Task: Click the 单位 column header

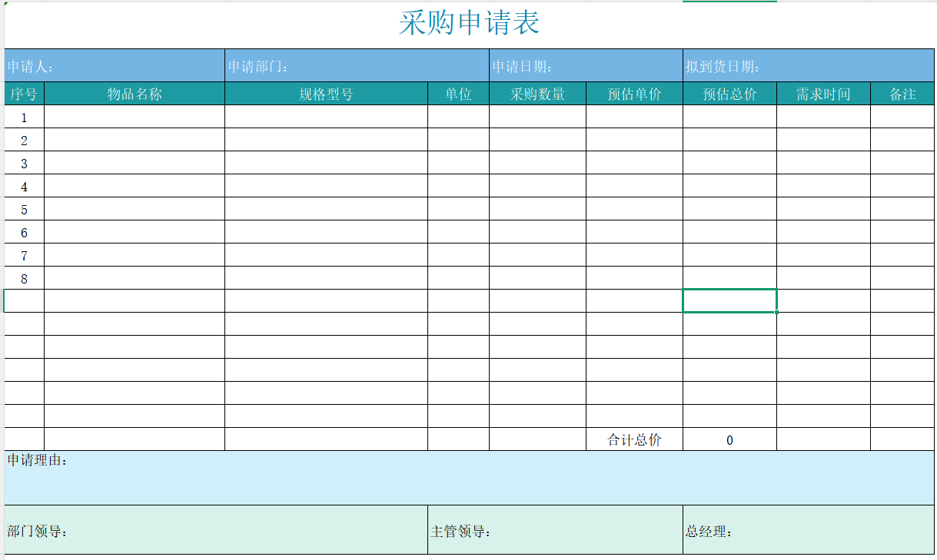Action: 457,94
